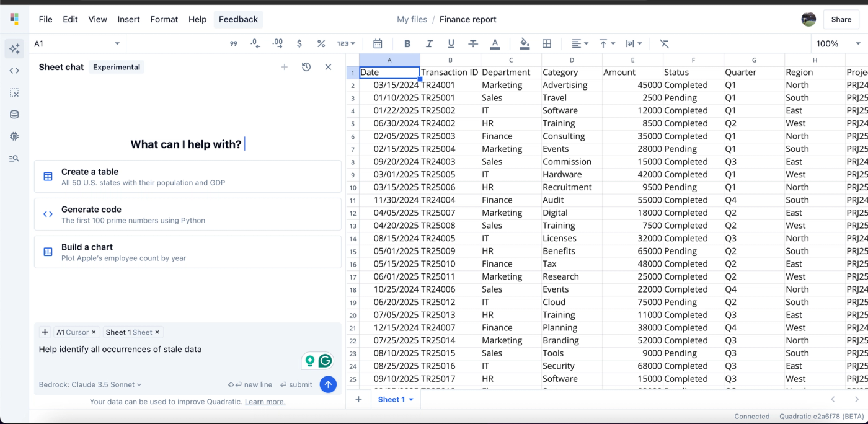The image size is (868, 424).
Task: Clear formatting using the toolbar icon
Action: pos(664,43)
